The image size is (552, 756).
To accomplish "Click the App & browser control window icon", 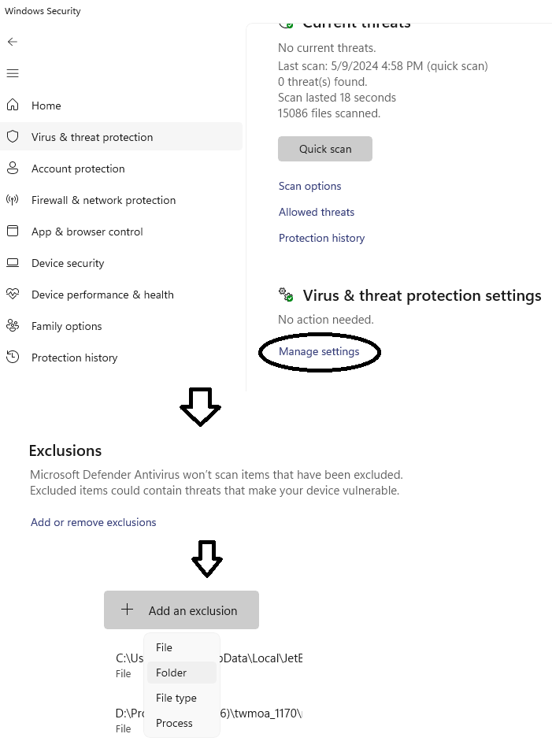I will (x=13, y=231).
